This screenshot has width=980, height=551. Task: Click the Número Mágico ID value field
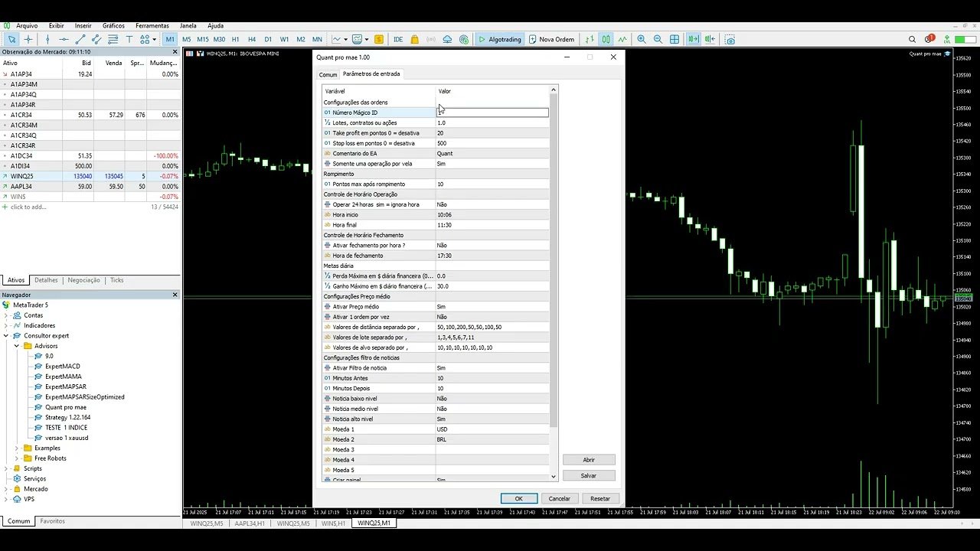[x=492, y=112]
